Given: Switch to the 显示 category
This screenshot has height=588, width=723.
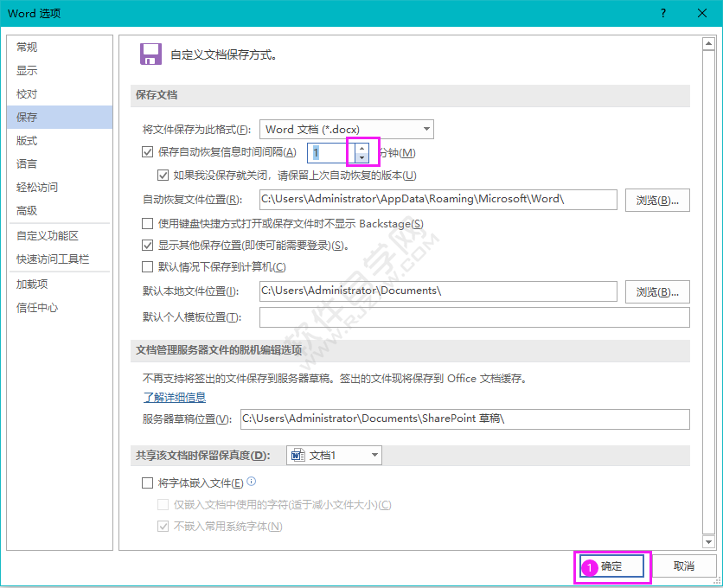Looking at the screenshot, I should [27, 70].
